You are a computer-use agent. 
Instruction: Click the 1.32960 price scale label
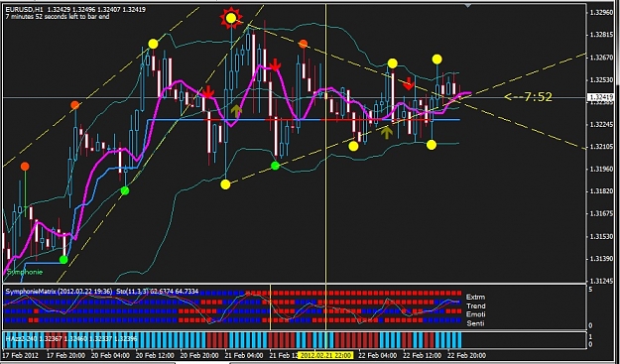pos(601,13)
